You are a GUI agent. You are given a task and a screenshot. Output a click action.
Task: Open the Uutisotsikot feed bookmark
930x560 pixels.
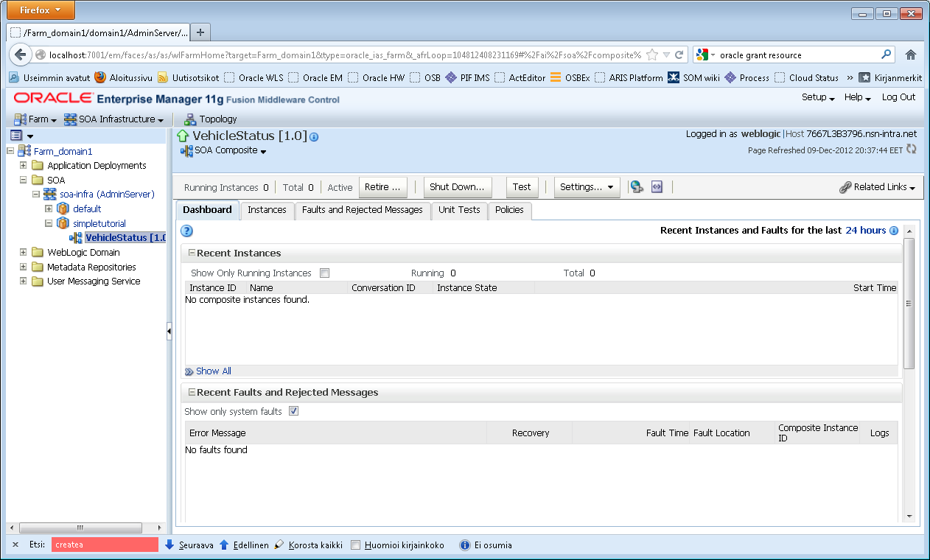click(x=188, y=77)
